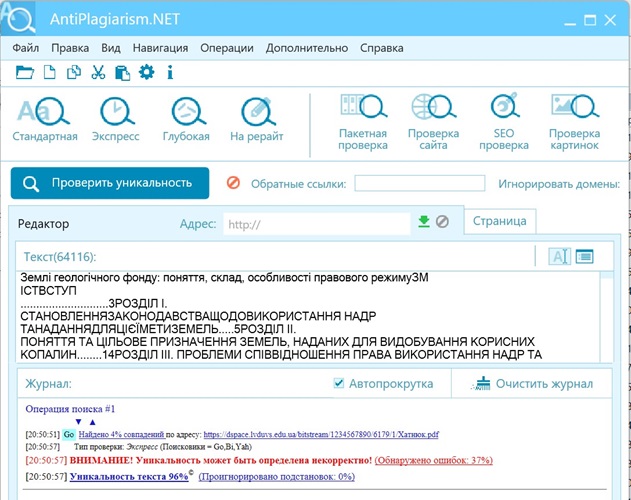The image size is (631, 500).
Task: Select the Редактор tab
Action: coord(43,224)
